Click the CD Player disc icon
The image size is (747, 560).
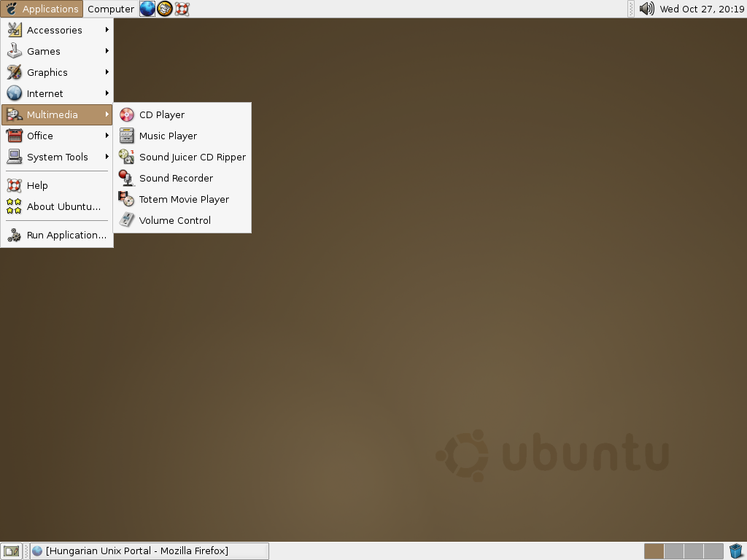(x=127, y=114)
